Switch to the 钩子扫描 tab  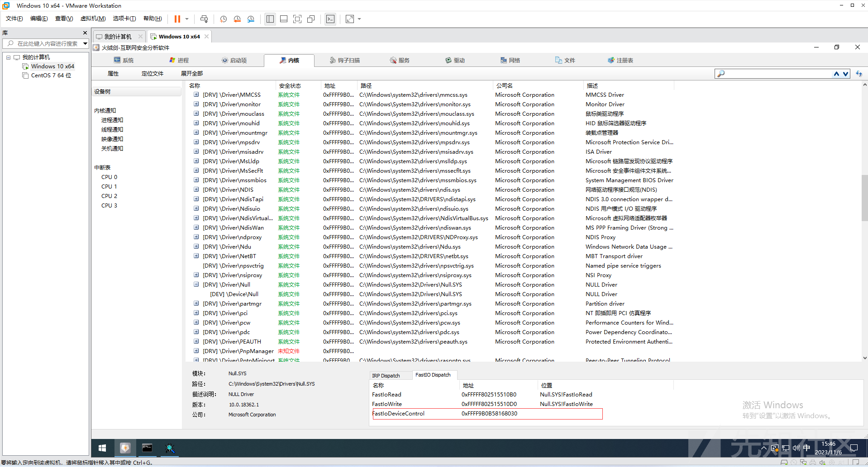(344, 60)
